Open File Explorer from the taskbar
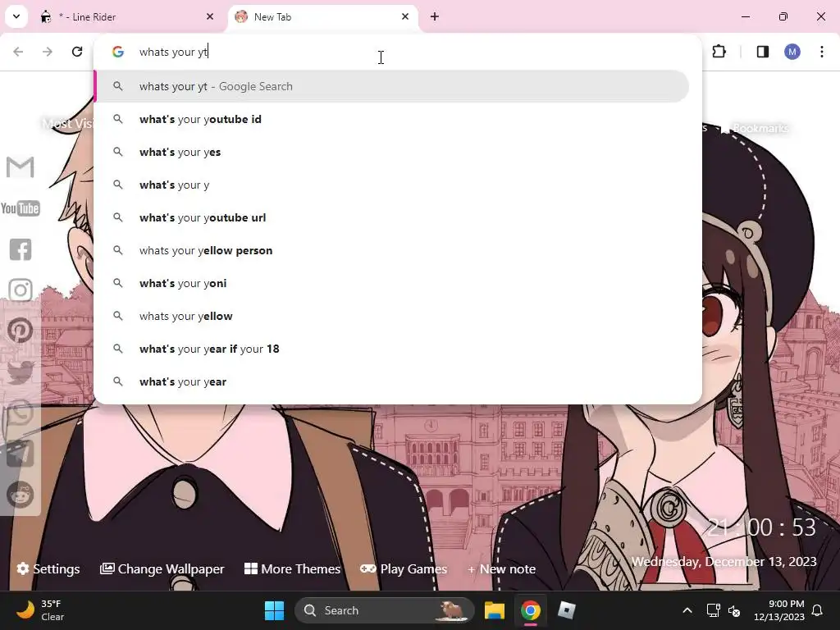The width and height of the screenshot is (840, 630). (x=495, y=610)
